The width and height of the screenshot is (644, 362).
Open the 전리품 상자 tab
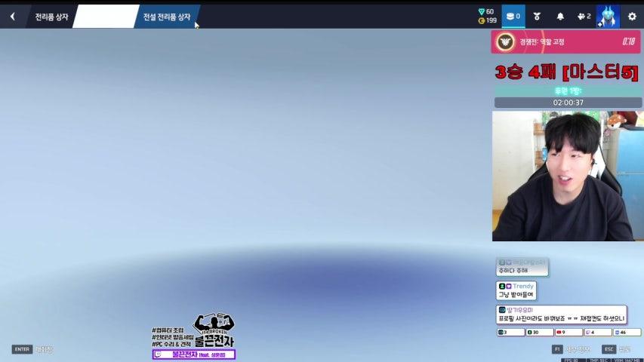(x=51, y=17)
